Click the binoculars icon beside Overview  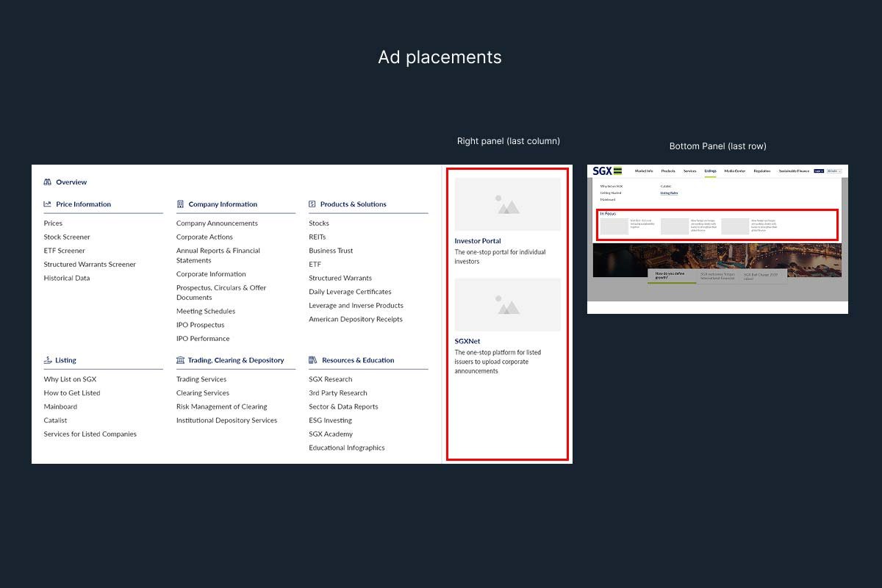pyautogui.click(x=47, y=182)
